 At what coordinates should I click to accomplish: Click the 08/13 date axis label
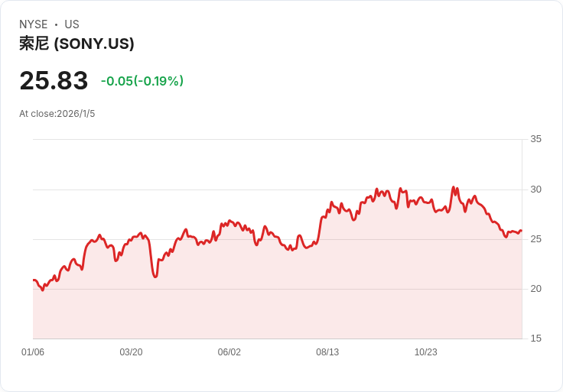327,352
